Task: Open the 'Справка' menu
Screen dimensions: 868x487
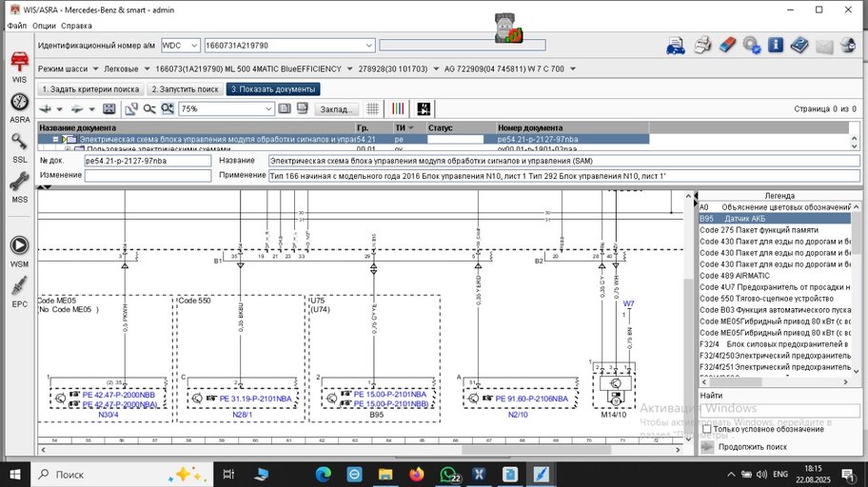Action: click(76, 26)
